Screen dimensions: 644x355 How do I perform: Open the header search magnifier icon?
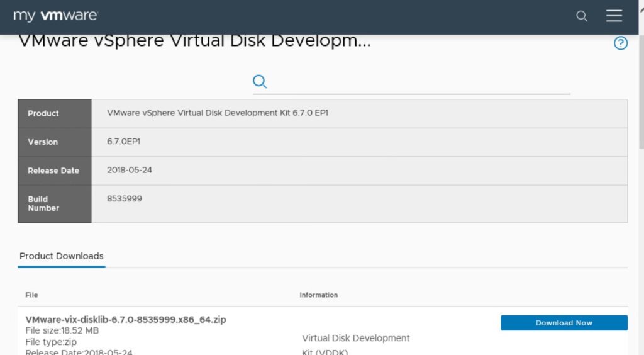point(582,16)
